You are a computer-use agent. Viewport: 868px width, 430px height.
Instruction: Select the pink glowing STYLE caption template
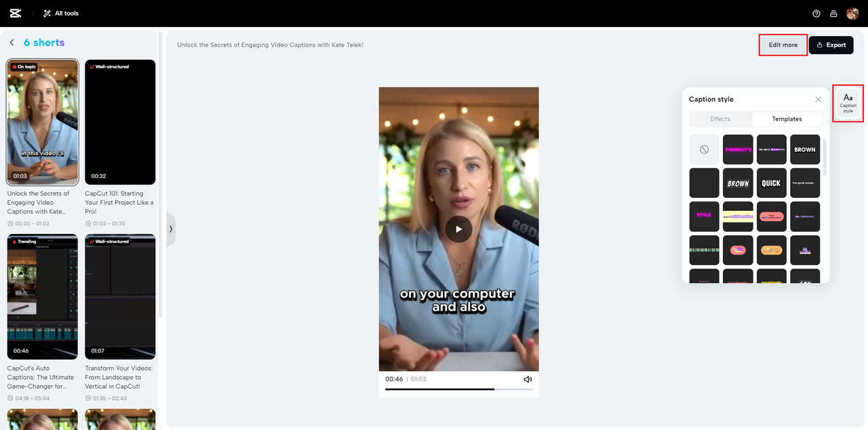pyautogui.click(x=704, y=216)
